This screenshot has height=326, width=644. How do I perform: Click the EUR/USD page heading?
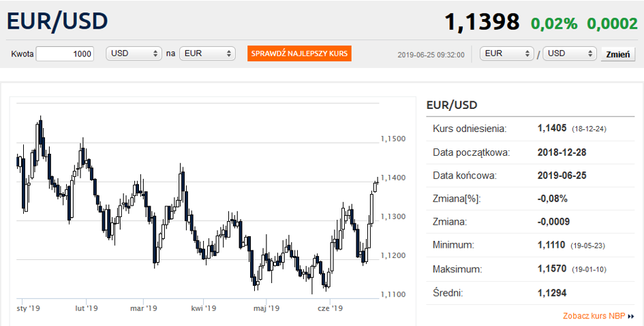(x=57, y=21)
